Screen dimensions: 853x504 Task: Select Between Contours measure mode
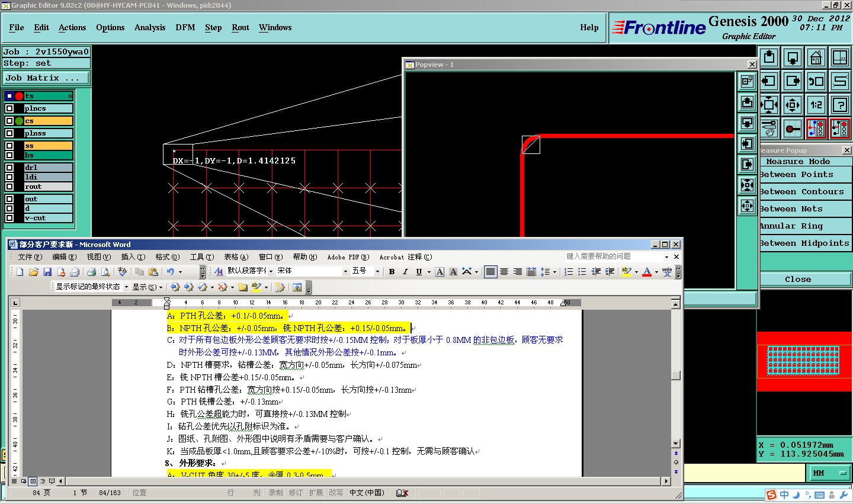tap(806, 192)
